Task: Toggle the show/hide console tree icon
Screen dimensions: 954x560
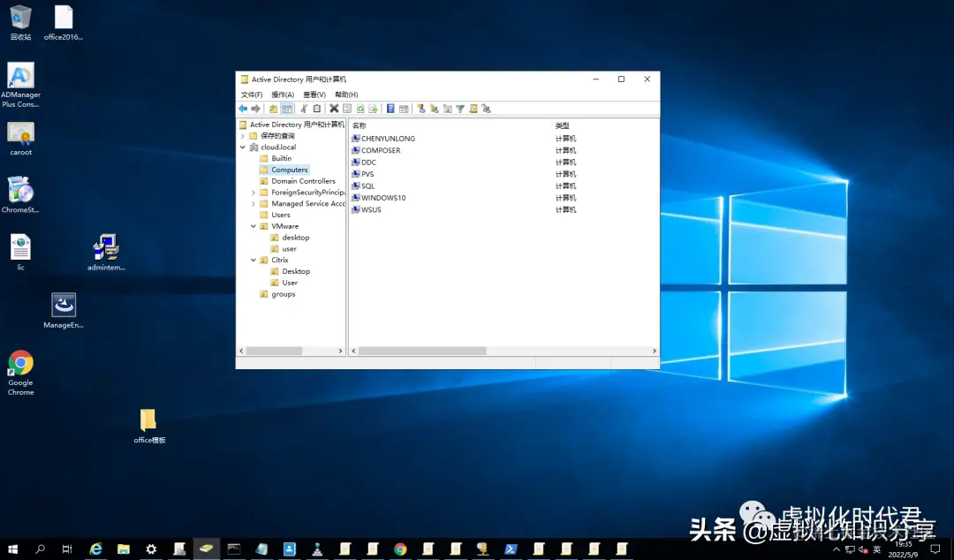Action: coord(288,108)
